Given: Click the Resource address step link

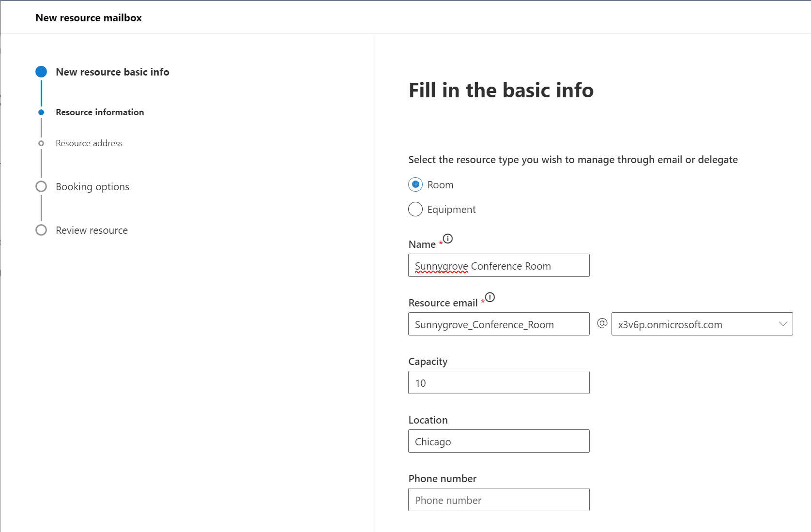Looking at the screenshot, I should point(89,143).
